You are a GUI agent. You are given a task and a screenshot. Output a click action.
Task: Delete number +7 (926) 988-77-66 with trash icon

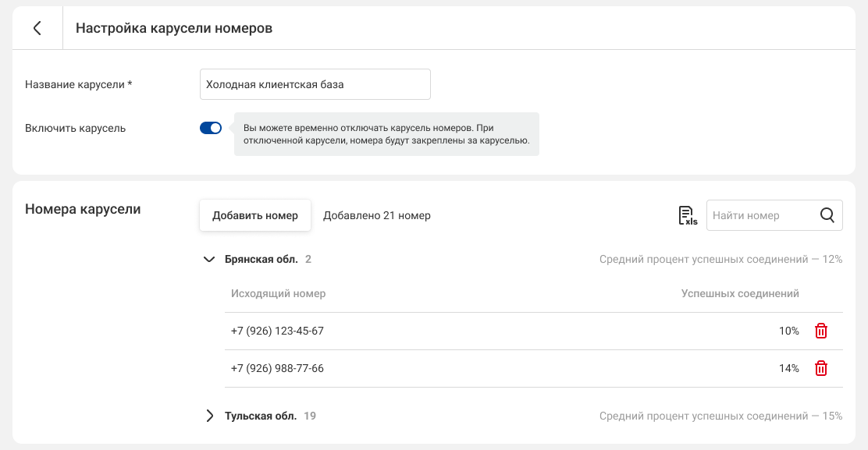click(820, 369)
